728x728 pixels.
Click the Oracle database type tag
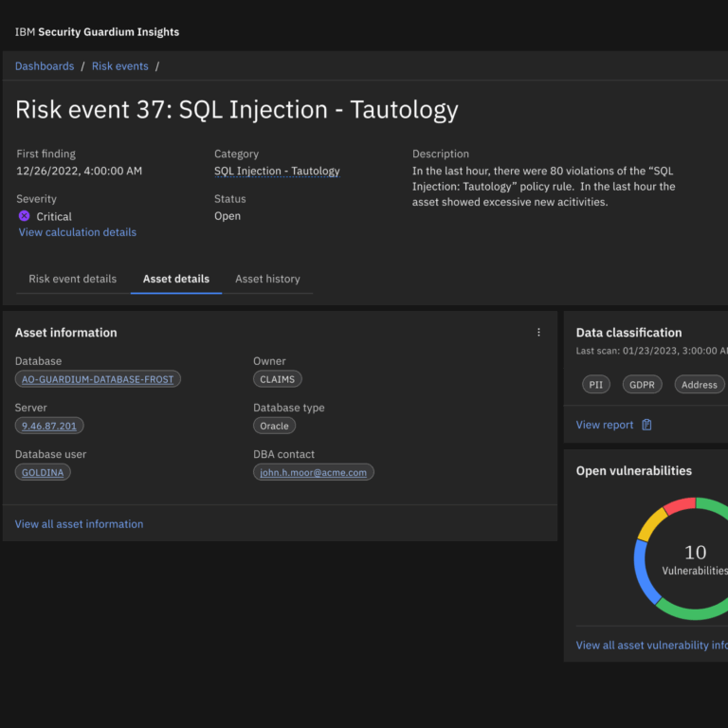274,426
